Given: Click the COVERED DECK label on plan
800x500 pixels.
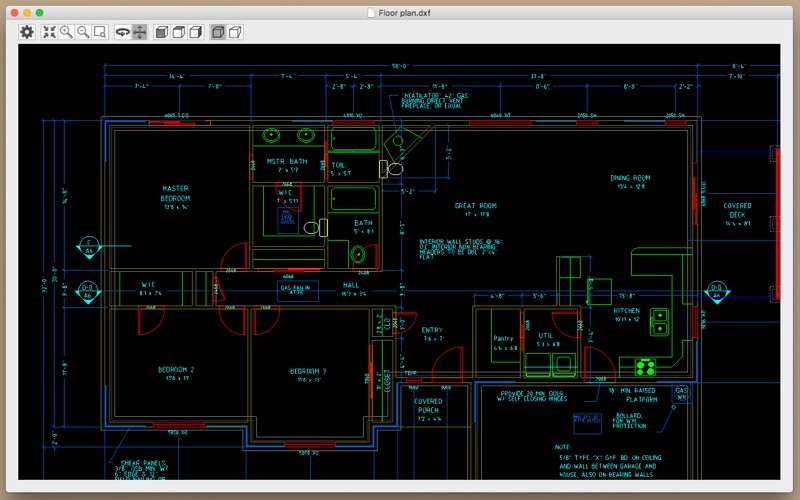Looking at the screenshot, I should pos(737,210).
